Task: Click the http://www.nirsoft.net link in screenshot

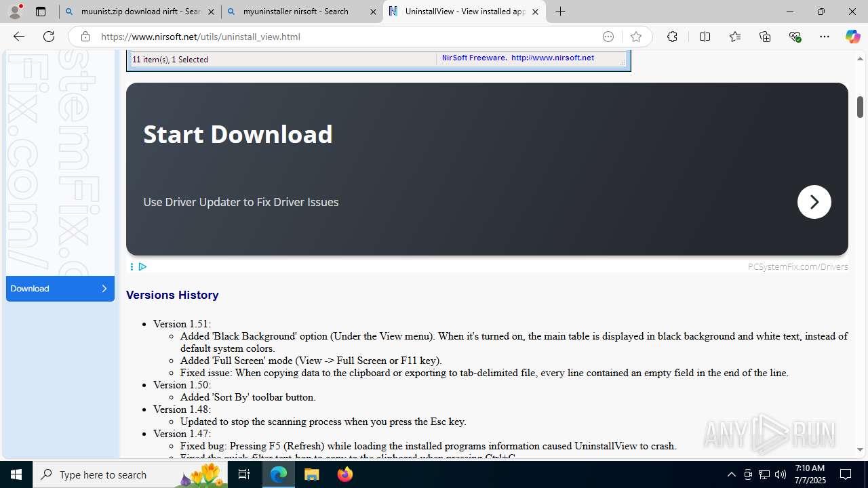Action: (x=553, y=58)
